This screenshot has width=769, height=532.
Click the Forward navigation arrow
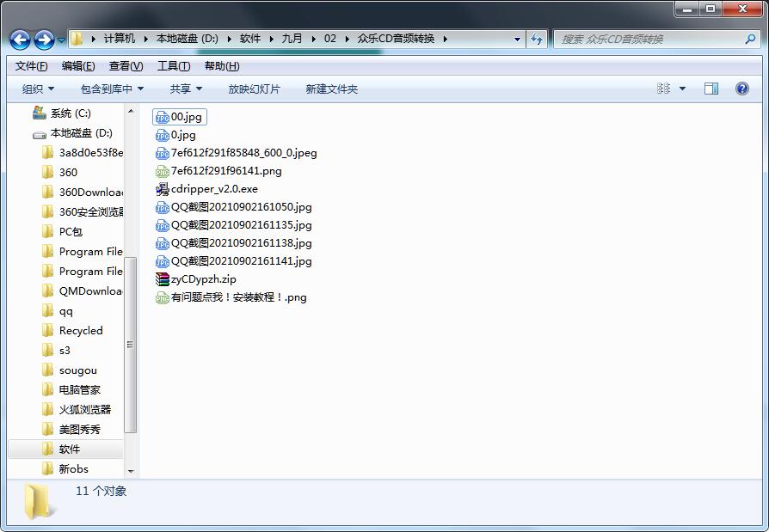pyautogui.click(x=44, y=40)
